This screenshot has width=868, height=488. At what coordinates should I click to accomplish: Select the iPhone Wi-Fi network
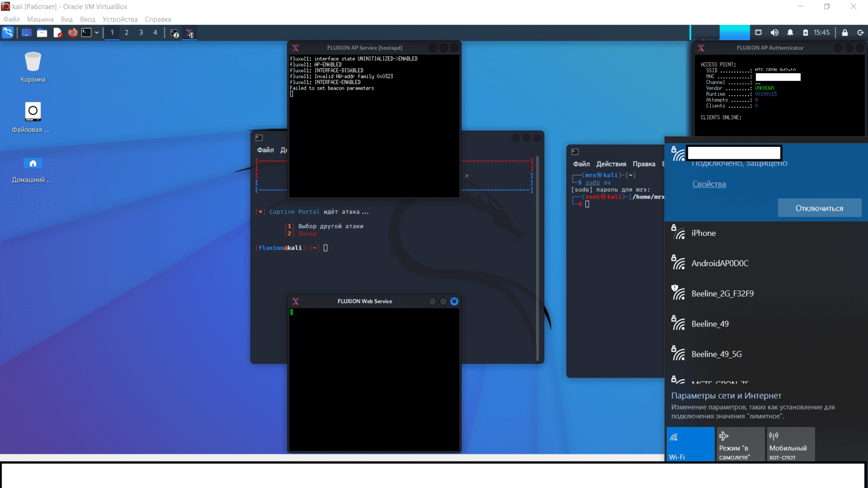(x=766, y=233)
